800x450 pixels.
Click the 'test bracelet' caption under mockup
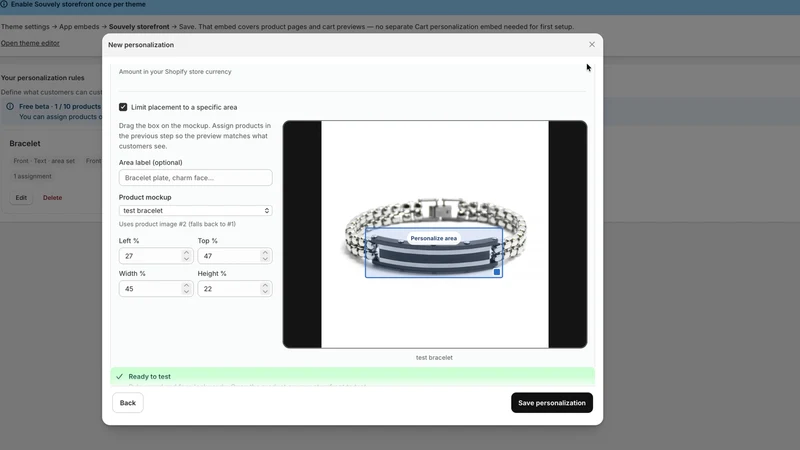(434, 358)
